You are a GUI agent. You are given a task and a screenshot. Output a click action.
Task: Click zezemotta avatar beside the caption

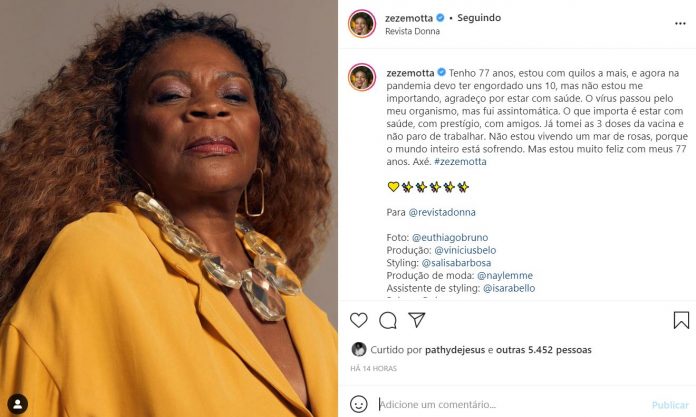tap(362, 77)
